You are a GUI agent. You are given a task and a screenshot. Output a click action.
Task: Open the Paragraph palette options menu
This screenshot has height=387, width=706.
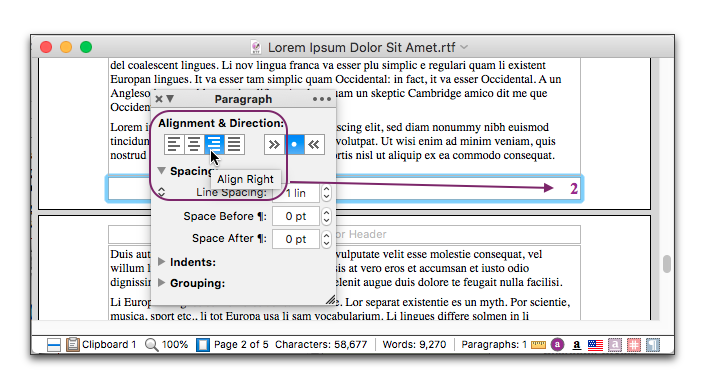322,99
